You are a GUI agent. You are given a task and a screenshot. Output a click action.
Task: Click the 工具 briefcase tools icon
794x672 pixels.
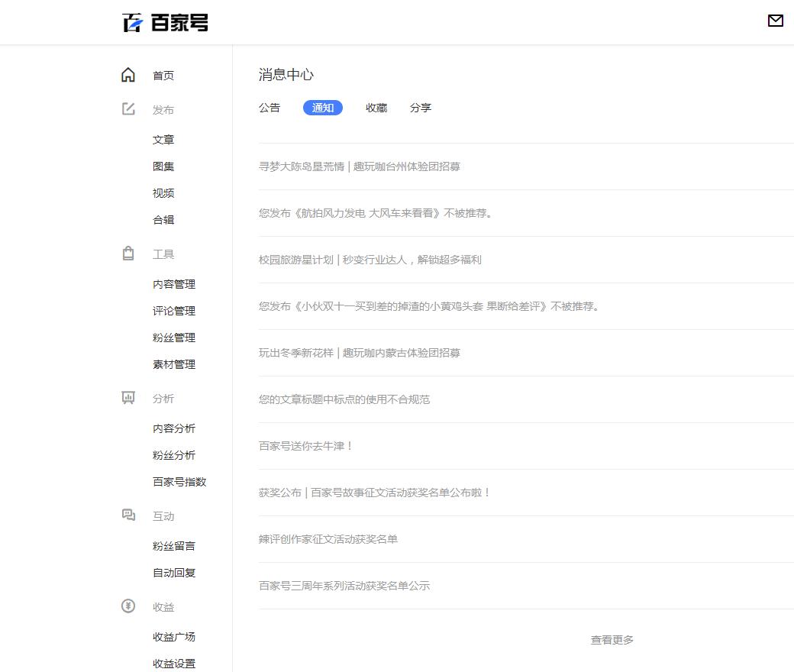127,254
